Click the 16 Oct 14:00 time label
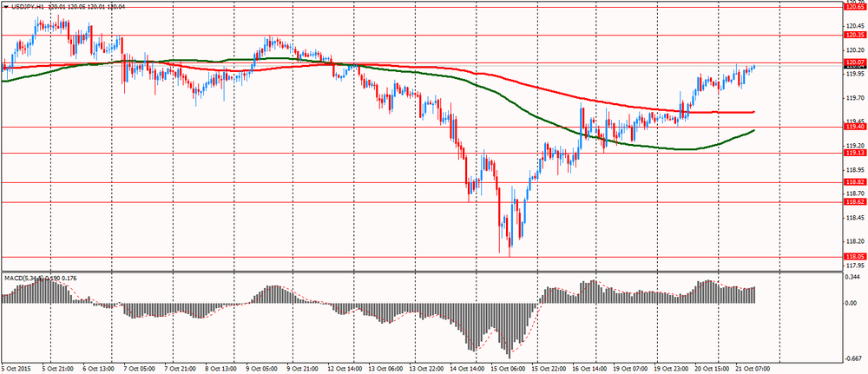Screen dimensions: 868x374 pyautogui.click(x=590, y=367)
